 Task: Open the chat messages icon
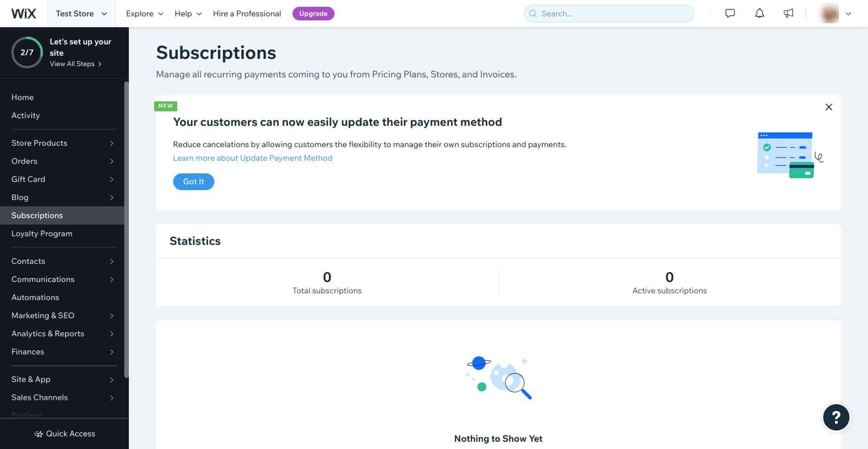point(730,14)
